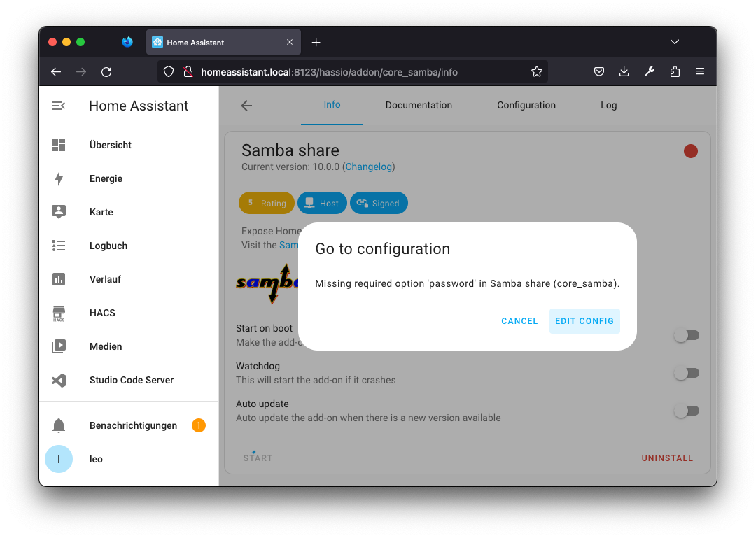Open the Übersicht dashboard icon
Viewport: 756px width, 538px height.
[x=59, y=145]
